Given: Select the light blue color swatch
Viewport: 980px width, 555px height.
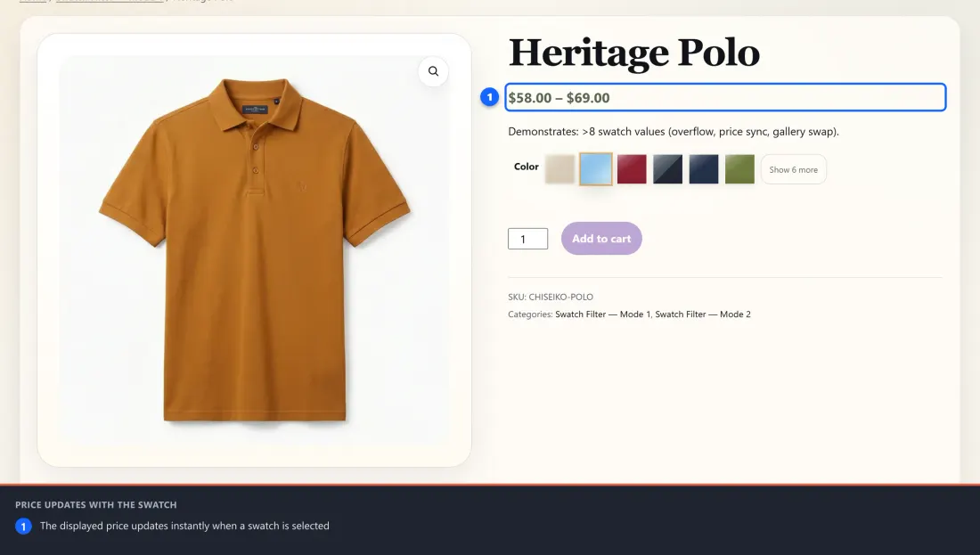Looking at the screenshot, I should click(596, 169).
